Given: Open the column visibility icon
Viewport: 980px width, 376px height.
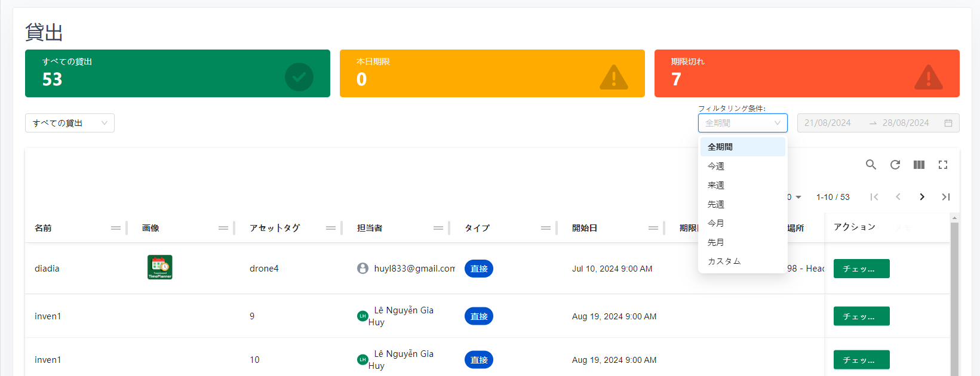Looking at the screenshot, I should [918, 165].
